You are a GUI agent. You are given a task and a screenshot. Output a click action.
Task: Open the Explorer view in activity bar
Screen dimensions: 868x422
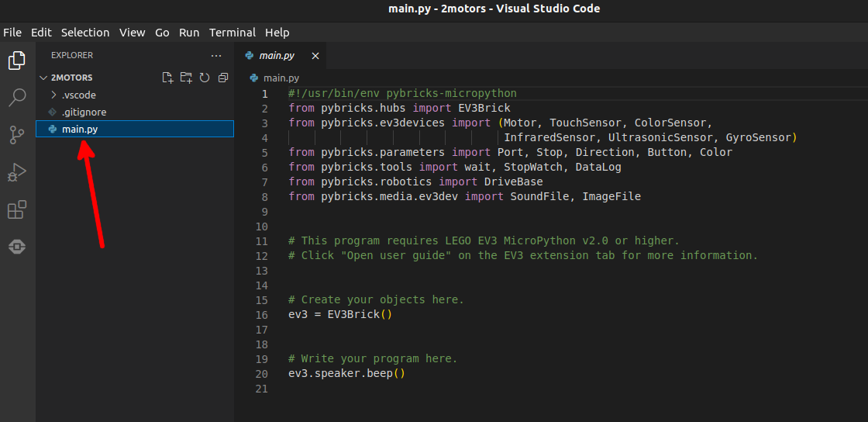coord(17,61)
